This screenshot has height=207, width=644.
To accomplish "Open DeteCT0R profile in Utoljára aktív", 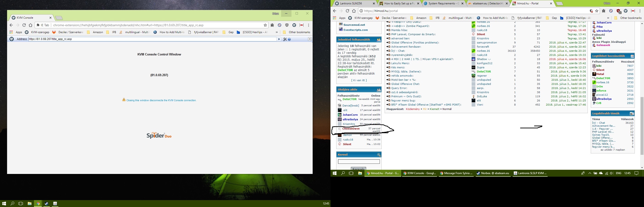I will [350, 99].
